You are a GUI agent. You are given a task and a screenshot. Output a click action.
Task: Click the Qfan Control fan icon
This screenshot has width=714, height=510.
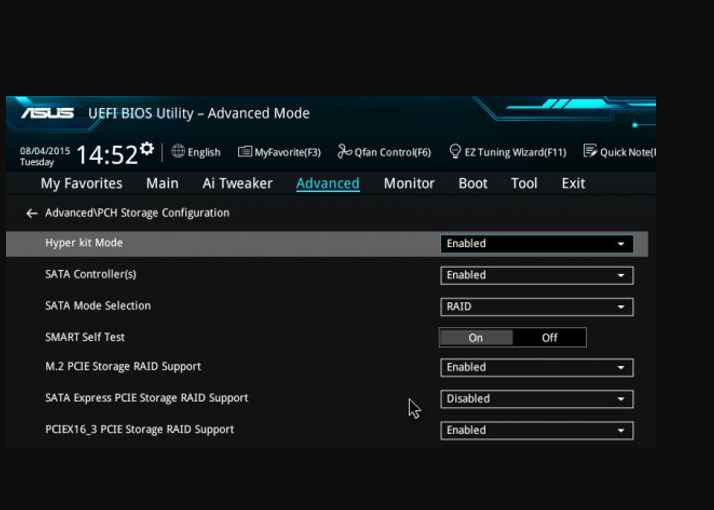[x=344, y=151]
